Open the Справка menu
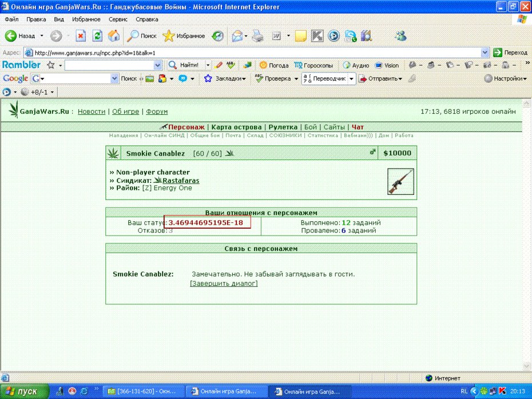Viewport: 532px width, 399px height. click(x=147, y=19)
